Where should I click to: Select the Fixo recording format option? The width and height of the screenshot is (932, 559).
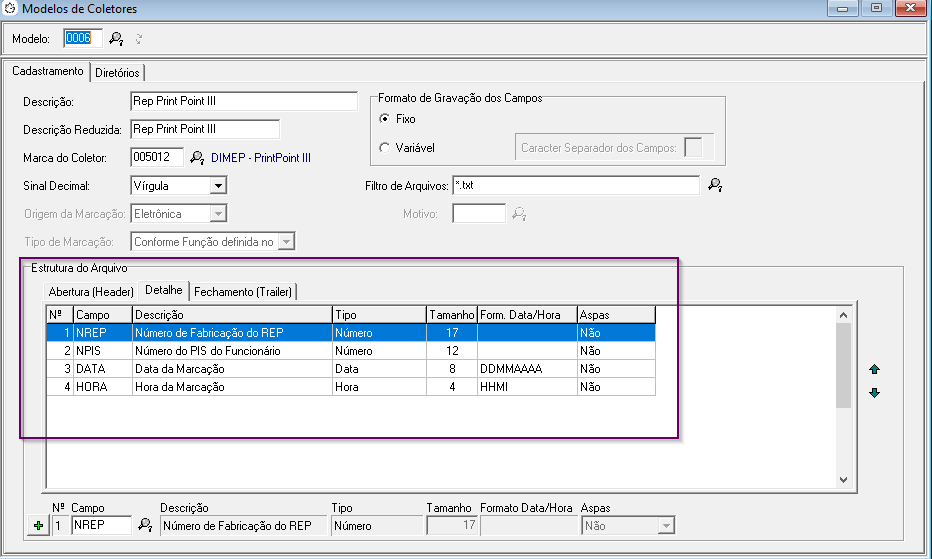(x=385, y=119)
